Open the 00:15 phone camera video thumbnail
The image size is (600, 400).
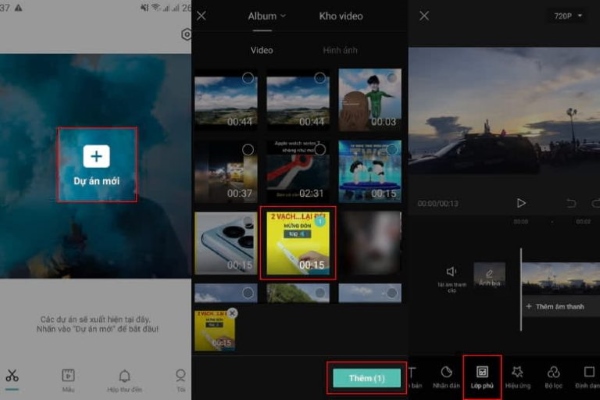tap(226, 243)
